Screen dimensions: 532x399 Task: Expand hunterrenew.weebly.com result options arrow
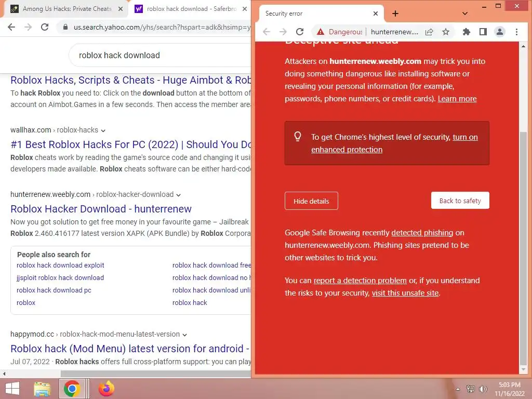tap(179, 195)
